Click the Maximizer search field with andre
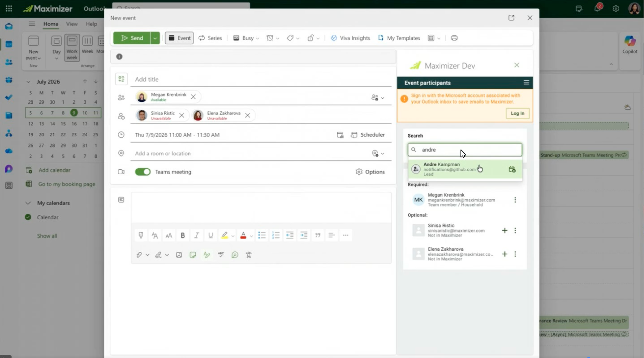 tap(465, 150)
